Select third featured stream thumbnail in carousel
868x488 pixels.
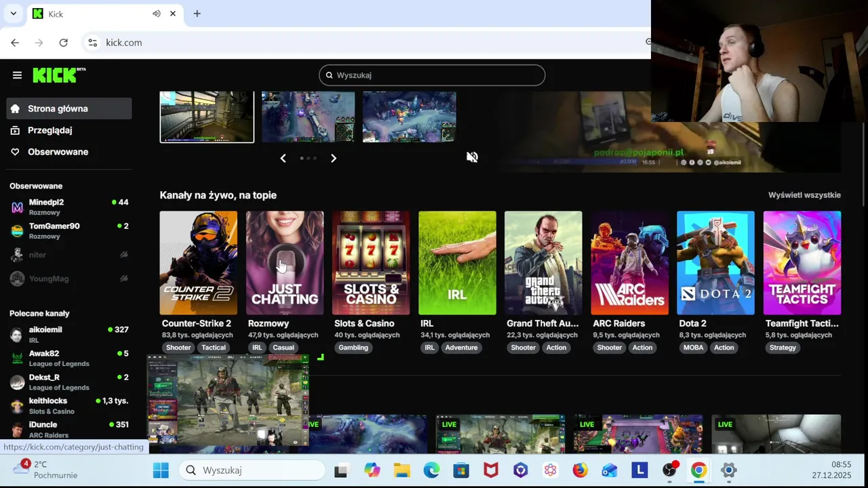coord(409,117)
